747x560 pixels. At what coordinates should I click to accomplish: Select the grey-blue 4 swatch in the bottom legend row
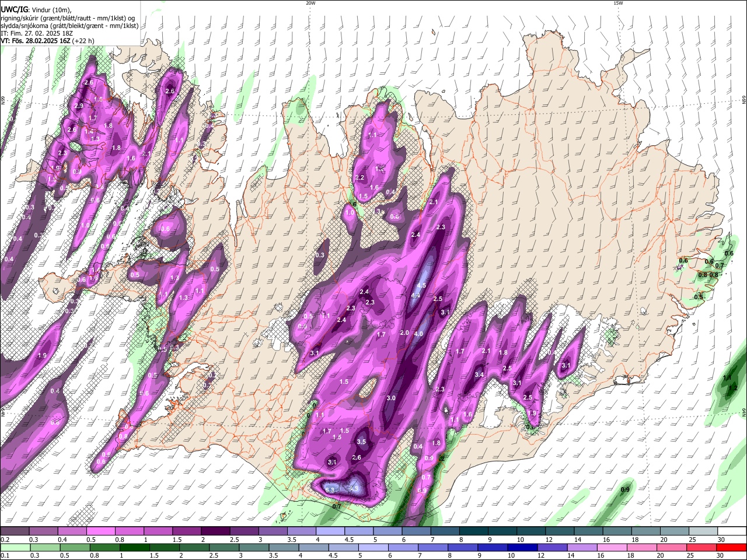click(x=314, y=547)
